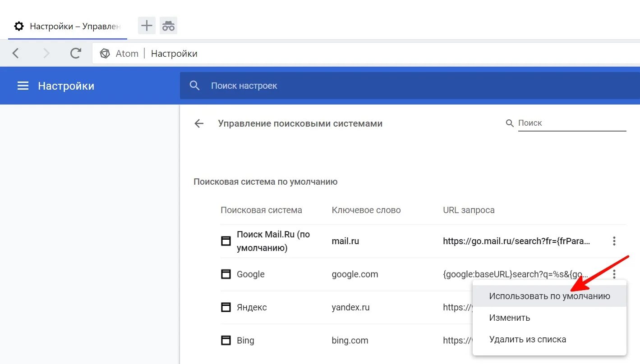Click the address bar showing Настройки

point(316,54)
